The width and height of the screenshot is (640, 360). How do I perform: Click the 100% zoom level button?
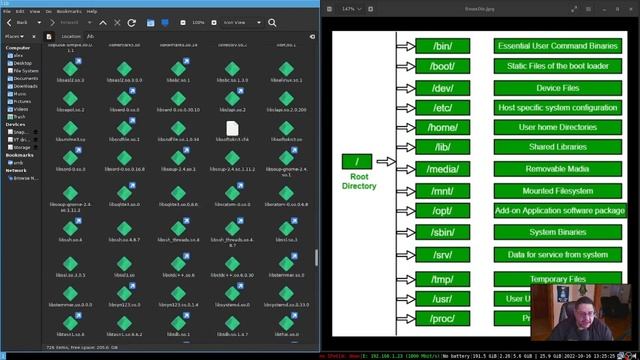click(x=198, y=23)
